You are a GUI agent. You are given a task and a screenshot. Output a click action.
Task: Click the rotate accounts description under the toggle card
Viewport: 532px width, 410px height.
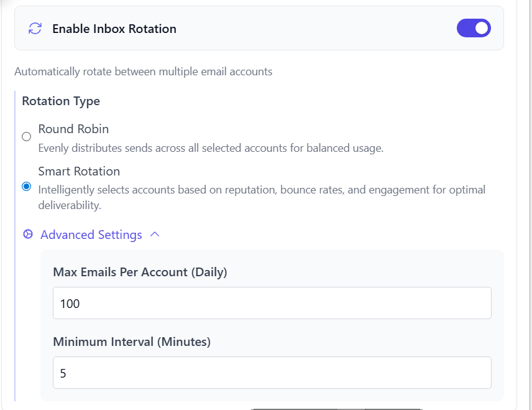coord(144,72)
